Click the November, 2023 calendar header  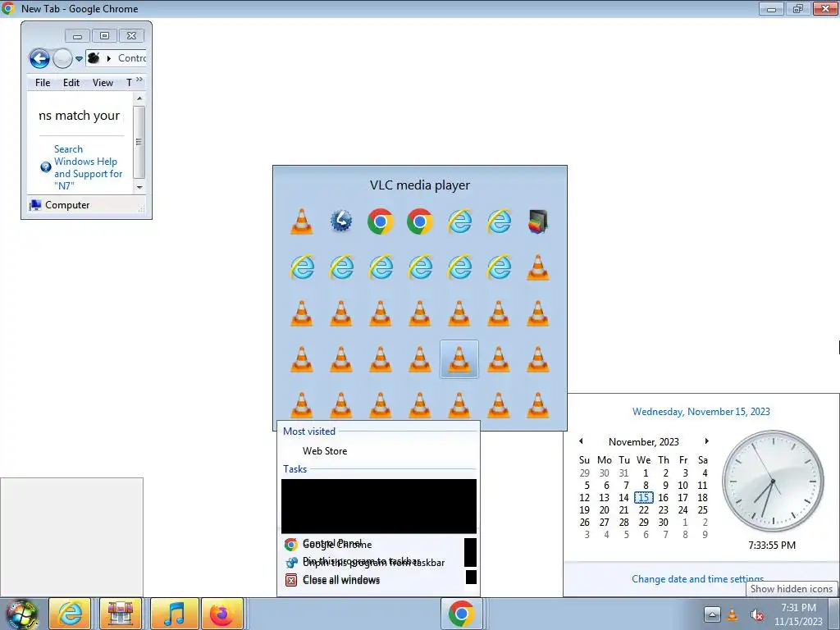click(x=643, y=442)
